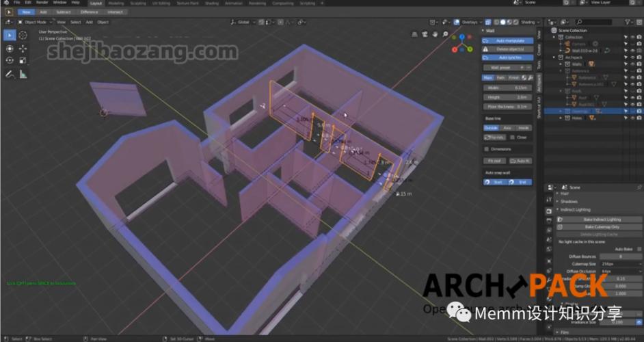Viewport: 644px width, 342px height.
Task: Open the Wall preset dropdown
Action: pyautogui.click(x=500, y=68)
